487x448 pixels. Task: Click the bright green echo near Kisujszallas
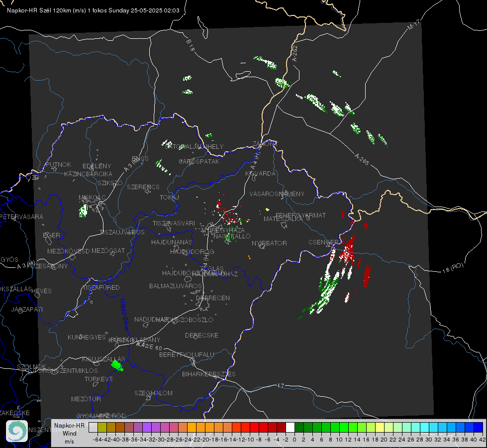point(117,365)
